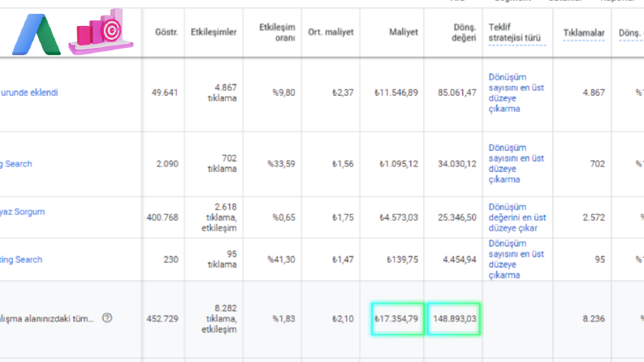This screenshot has height=362, width=644.
Task: Select the ₺1.095,12 cost cell
Action: [399, 164]
